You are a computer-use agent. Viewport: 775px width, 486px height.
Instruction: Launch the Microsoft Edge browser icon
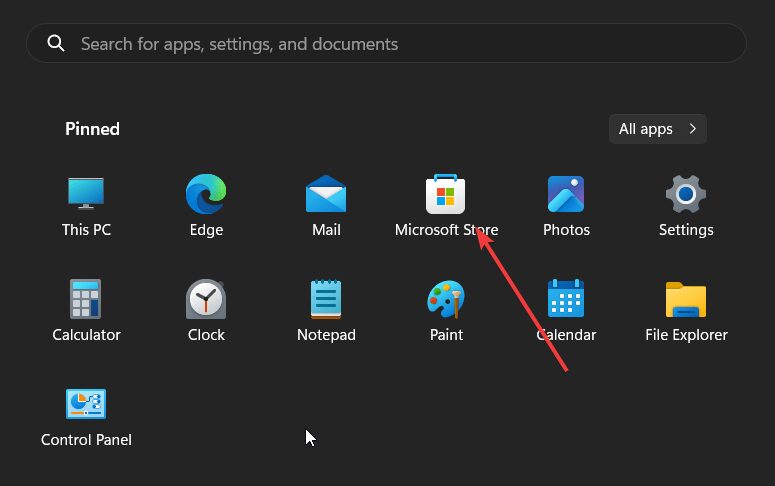click(x=206, y=194)
